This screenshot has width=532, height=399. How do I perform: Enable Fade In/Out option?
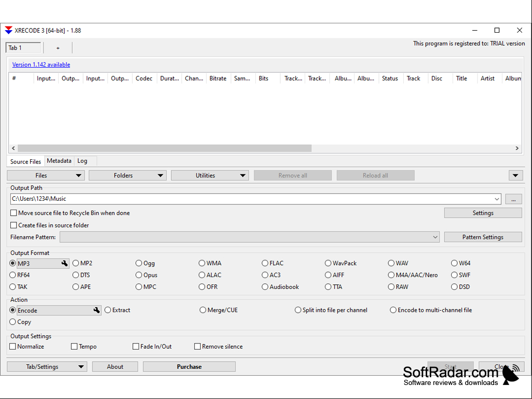135,347
